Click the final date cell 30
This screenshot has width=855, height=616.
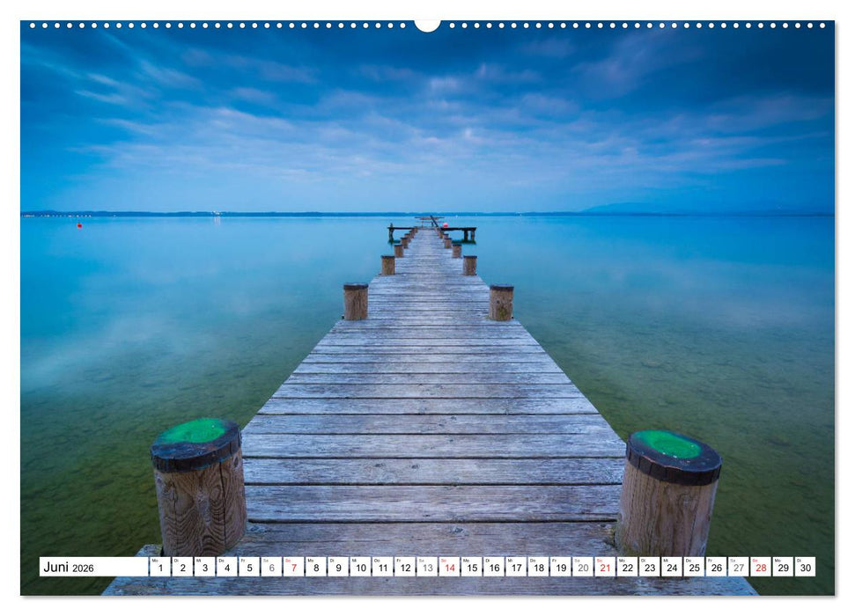[x=803, y=567]
